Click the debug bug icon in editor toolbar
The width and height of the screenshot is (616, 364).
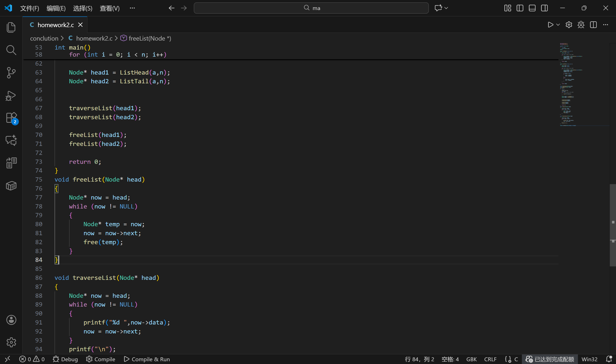(x=581, y=25)
